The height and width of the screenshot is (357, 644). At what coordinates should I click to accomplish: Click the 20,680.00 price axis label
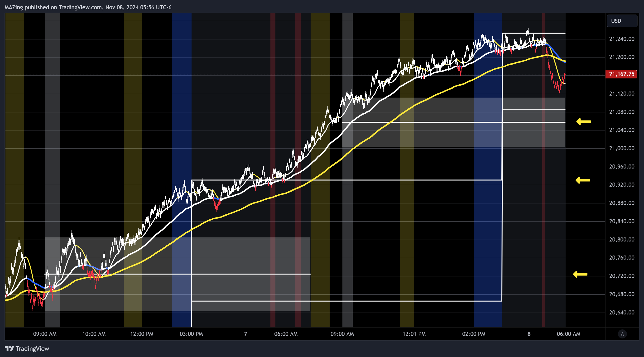[x=621, y=294]
